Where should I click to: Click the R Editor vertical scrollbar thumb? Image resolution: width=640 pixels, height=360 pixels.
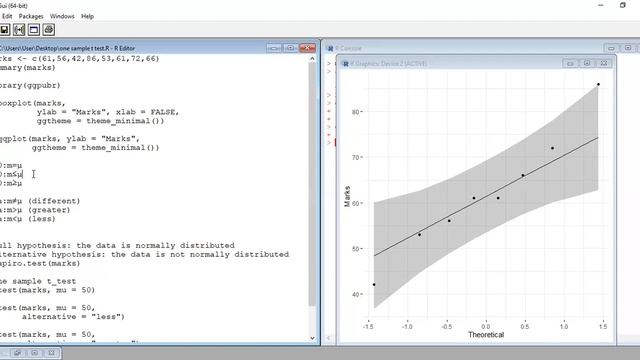[x=312, y=184]
